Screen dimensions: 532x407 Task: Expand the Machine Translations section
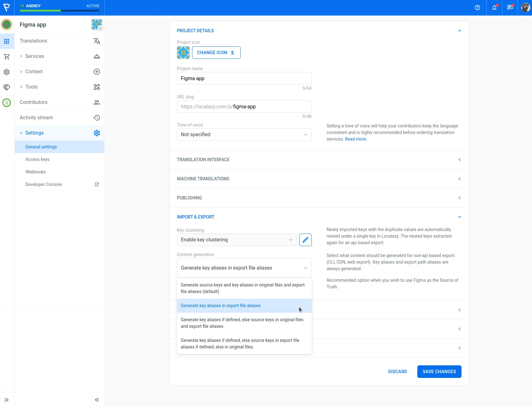point(319,179)
